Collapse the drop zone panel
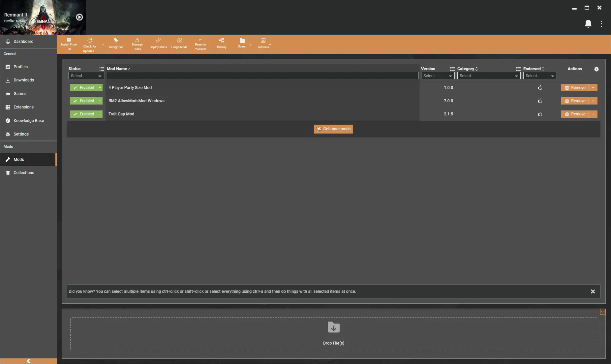 (x=602, y=312)
